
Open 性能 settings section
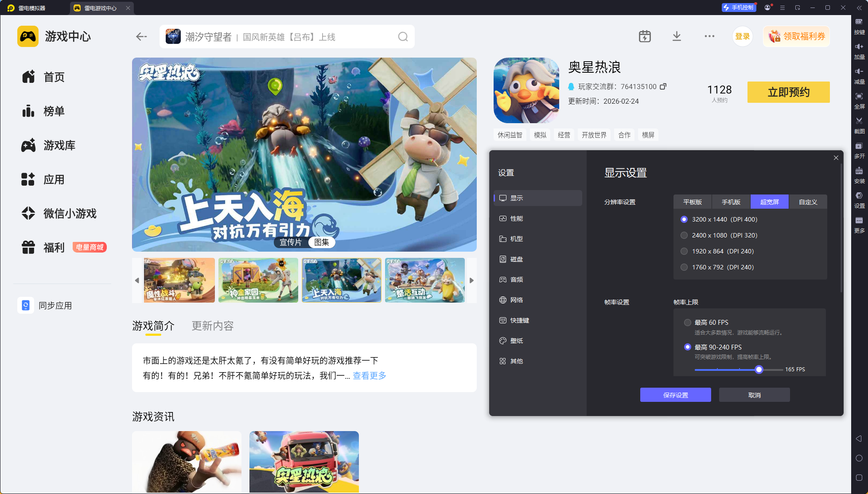coord(516,218)
